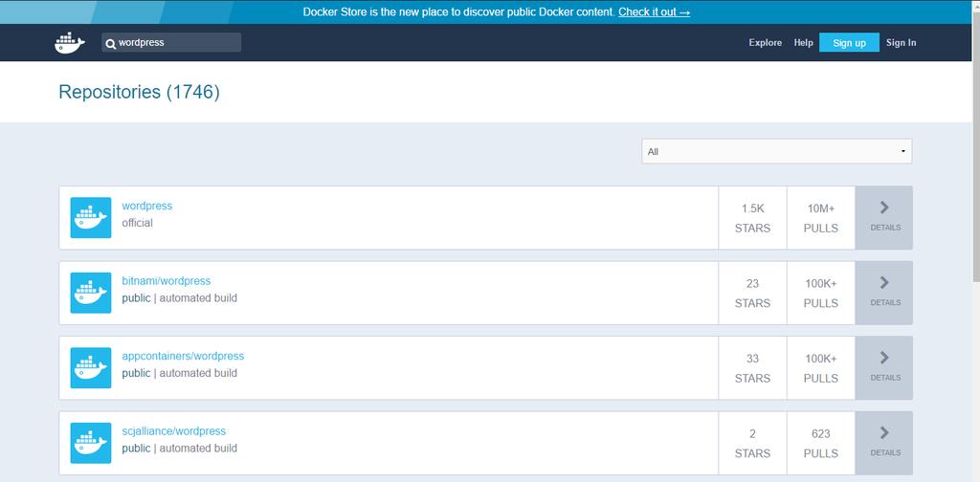Click the official label under wordpress
Viewport: 980px width, 482px height.
[137, 223]
